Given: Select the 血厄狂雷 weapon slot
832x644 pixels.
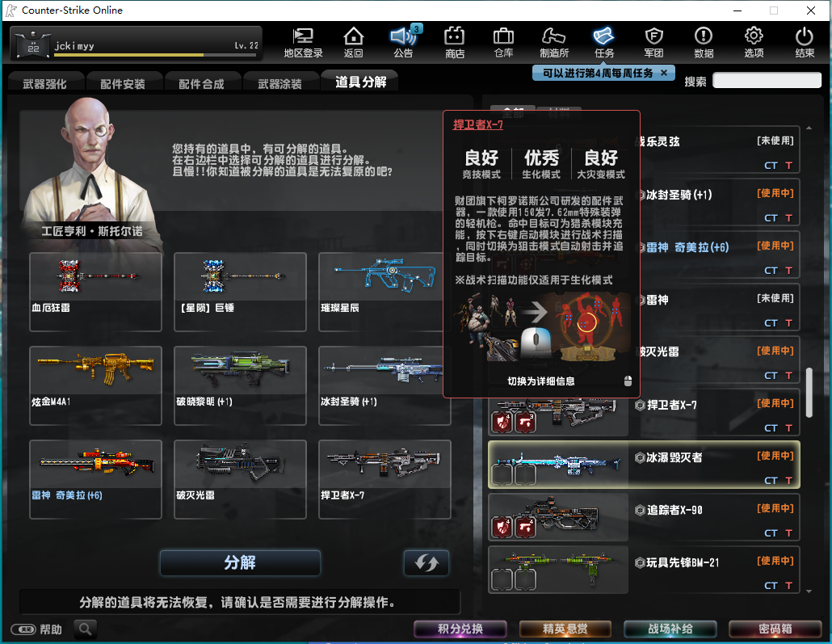Looking at the screenshot, I should pyautogui.click(x=95, y=292).
